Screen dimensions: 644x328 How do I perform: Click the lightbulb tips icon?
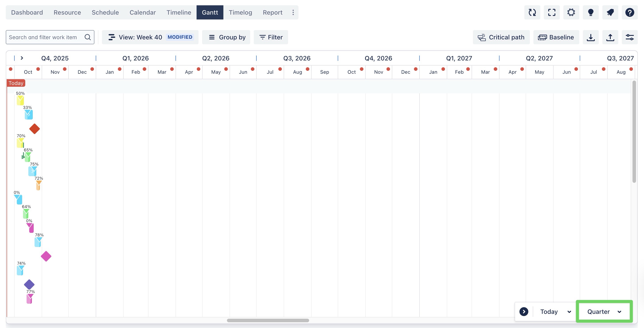click(591, 12)
